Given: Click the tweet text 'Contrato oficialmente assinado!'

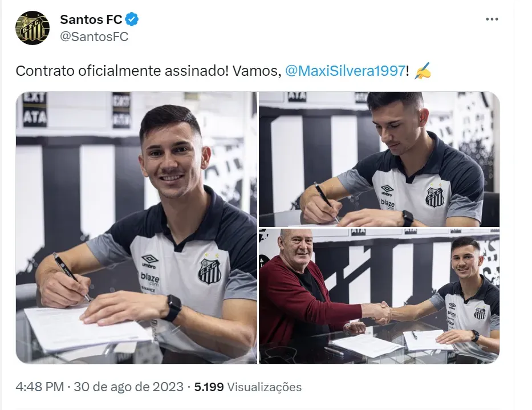Looking at the screenshot, I should [122, 71].
